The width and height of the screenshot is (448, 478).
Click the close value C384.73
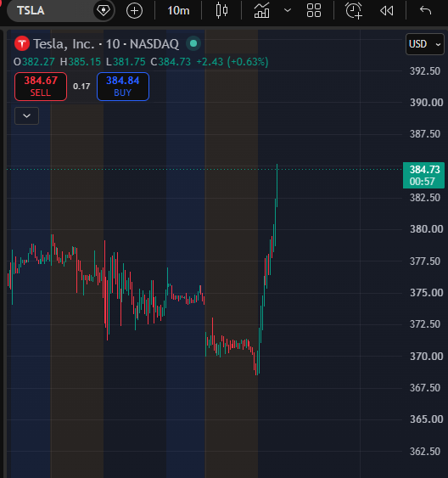pos(171,62)
